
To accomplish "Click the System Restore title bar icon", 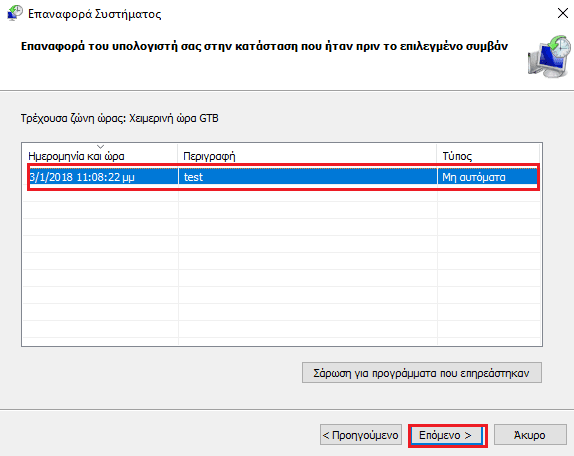I will pyautogui.click(x=15, y=13).
